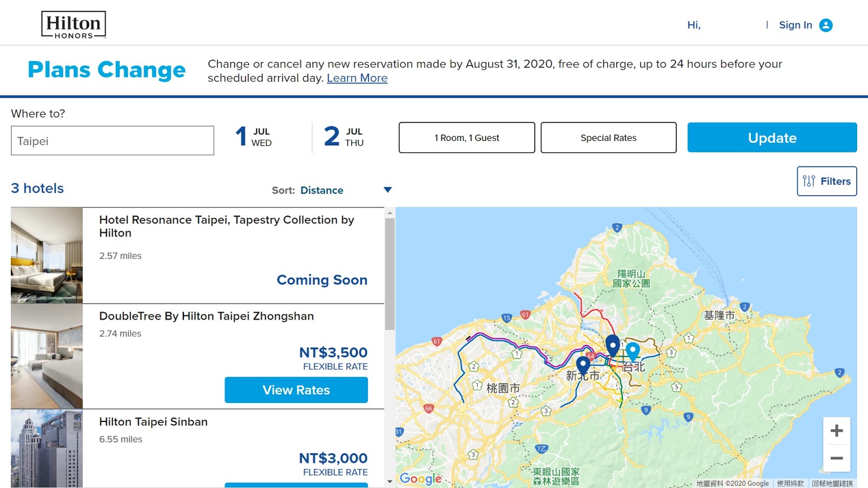Open the Special Rates options
This screenshot has width=868, height=488.
(608, 138)
